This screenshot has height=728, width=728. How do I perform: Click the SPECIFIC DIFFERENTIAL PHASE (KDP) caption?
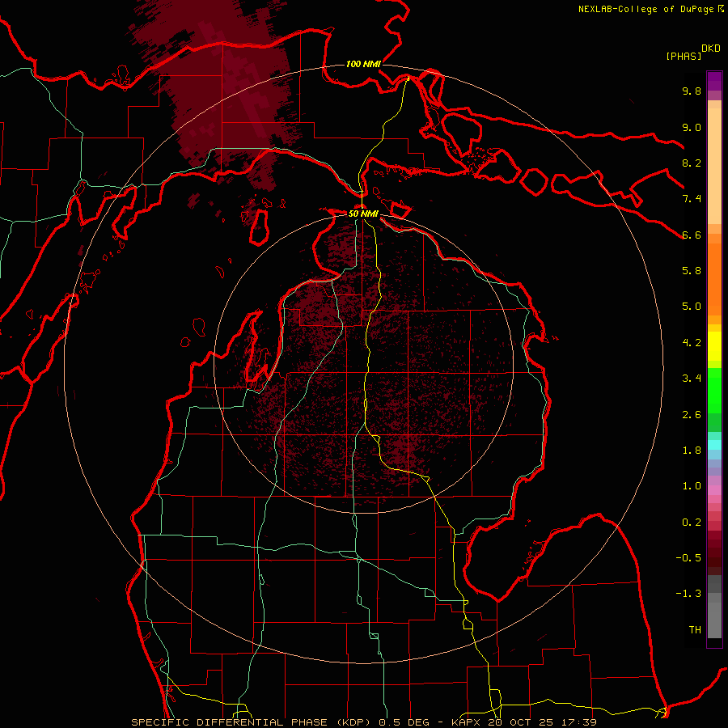253,722
